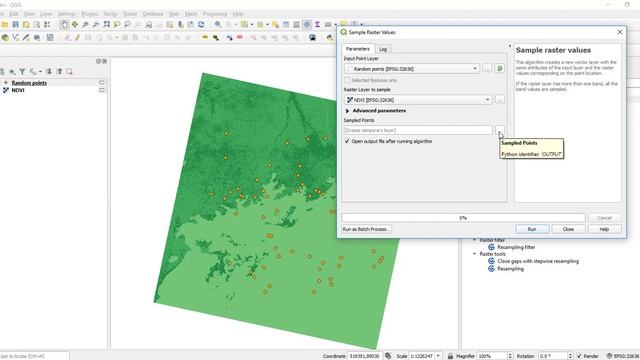Click the red diagram label icon
This screenshot has height=360, width=640.
pos(240,38)
